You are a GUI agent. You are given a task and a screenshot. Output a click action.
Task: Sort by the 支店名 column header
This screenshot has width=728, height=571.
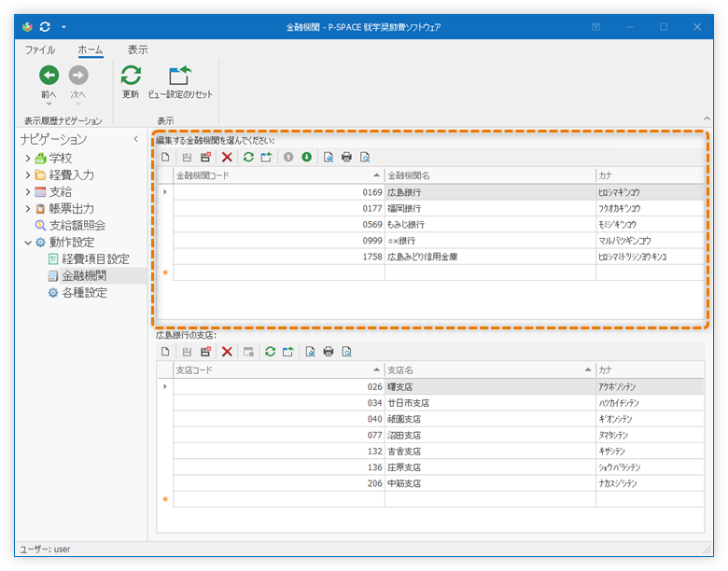pos(490,370)
